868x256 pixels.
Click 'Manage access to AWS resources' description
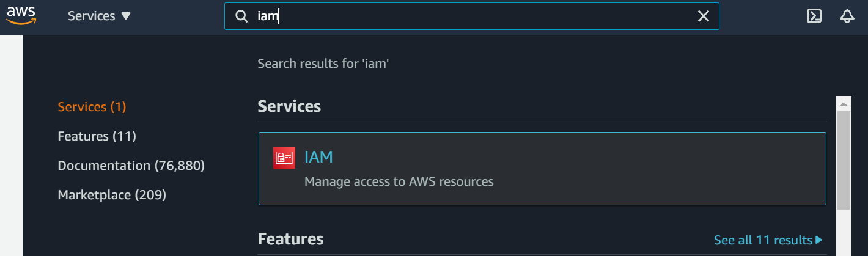pos(399,181)
